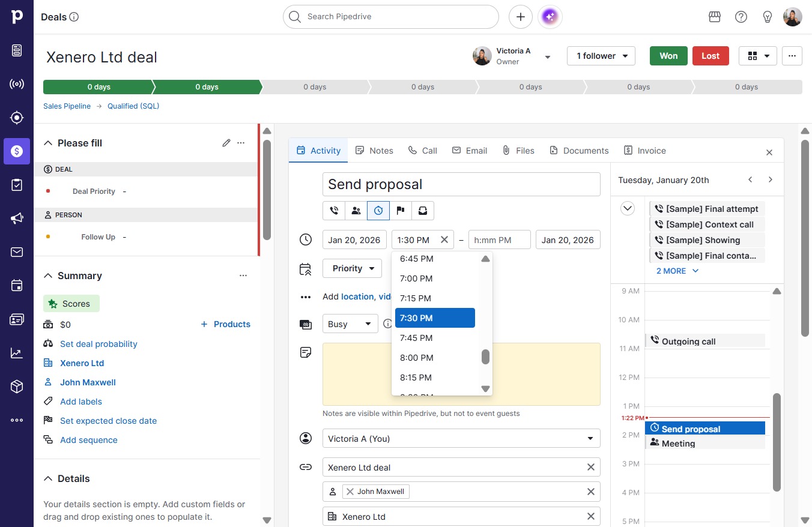Switch to the Files tab
This screenshot has height=527, width=812.
click(518, 151)
